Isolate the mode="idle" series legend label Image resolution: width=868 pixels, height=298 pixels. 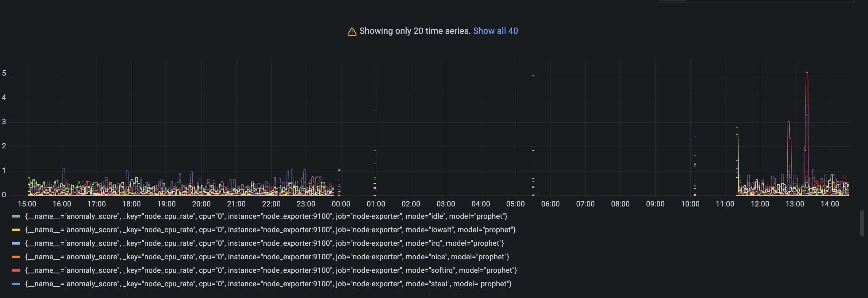pyautogui.click(x=266, y=216)
